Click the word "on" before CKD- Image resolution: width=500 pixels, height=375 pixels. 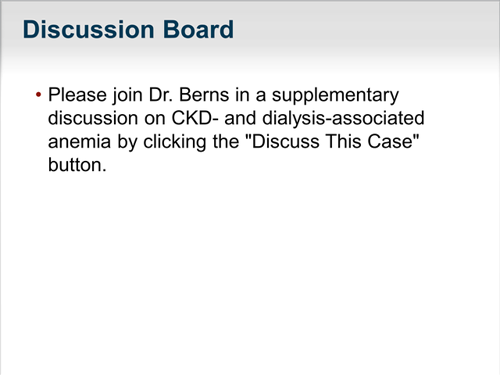(x=155, y=118)
